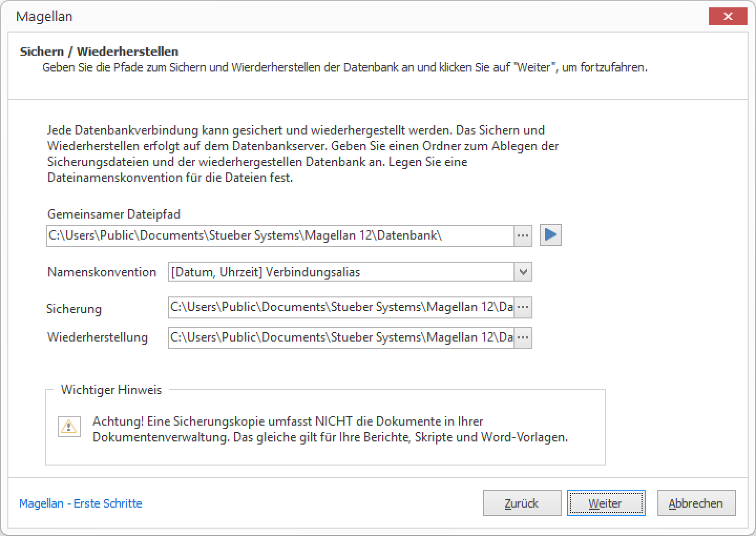Click into the Sicherung path field
Viewport: 756px width, 536px height.
341,307
